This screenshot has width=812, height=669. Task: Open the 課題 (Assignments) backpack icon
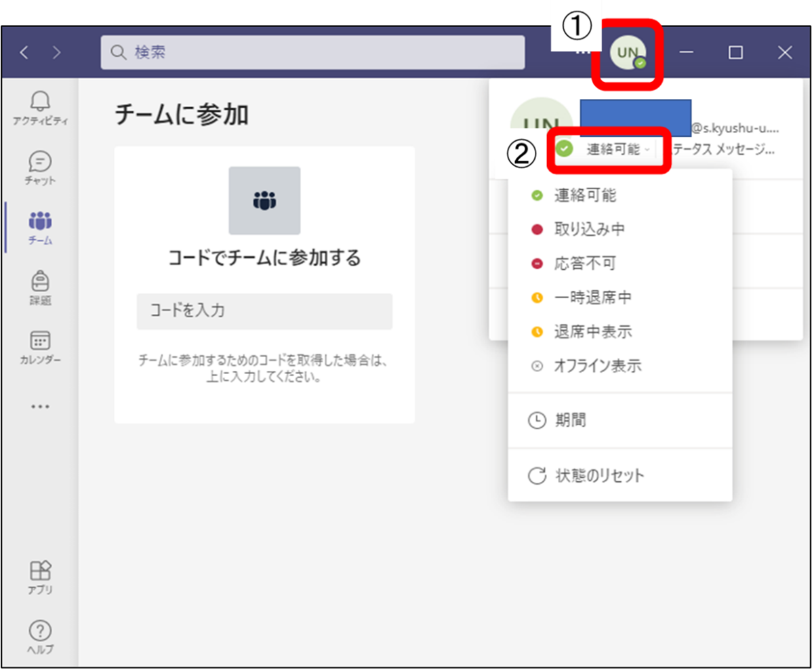[40, 286]
